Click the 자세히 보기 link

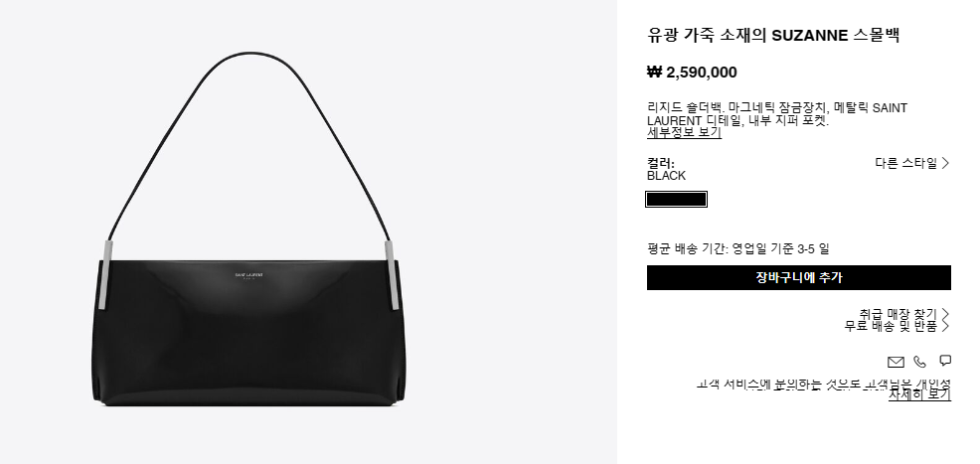click(x=919, y=394)
